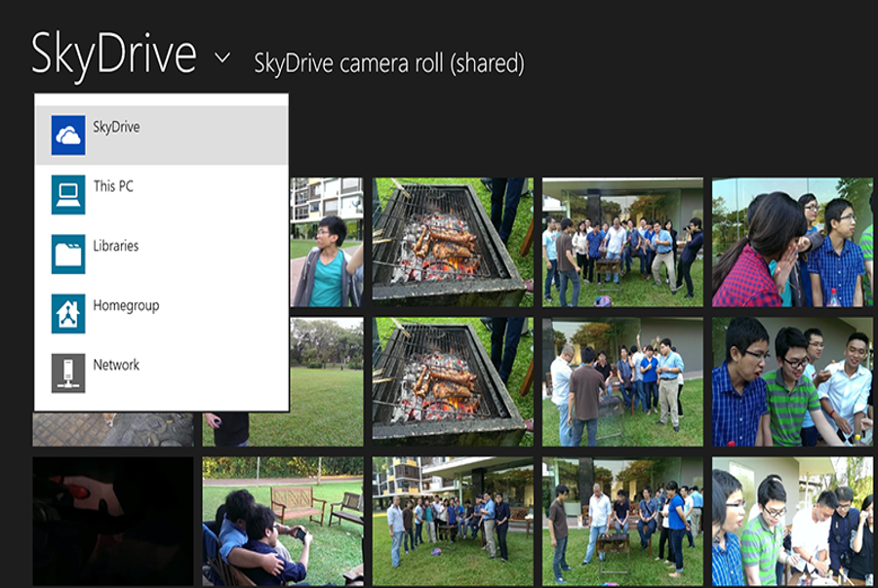Image resolution: width=878 pixels, height=588 pixels.
Task: Switch location to Libraries
Action: point(162,254)
